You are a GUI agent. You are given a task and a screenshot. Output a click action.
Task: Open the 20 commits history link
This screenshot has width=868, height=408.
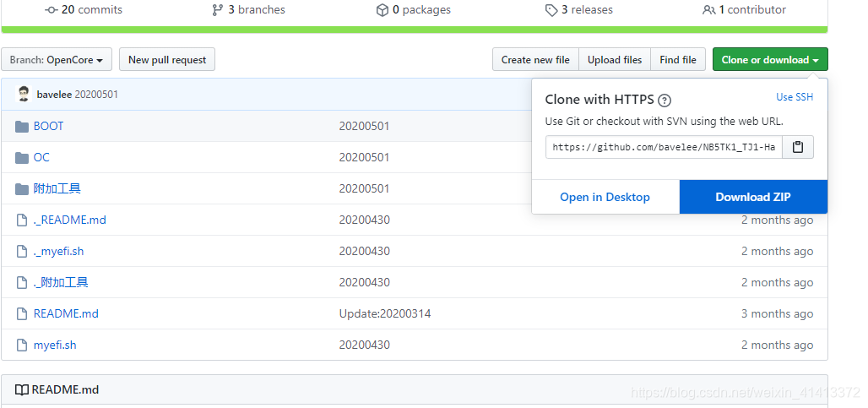(84, 9)
